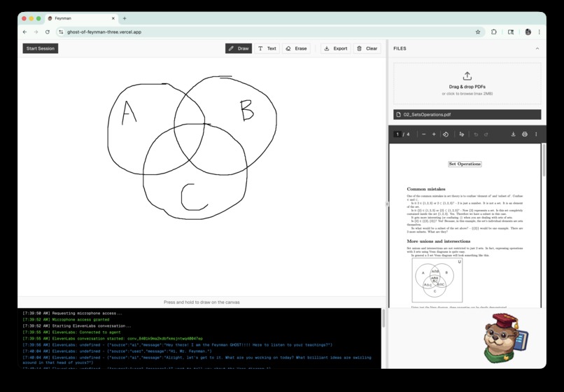Screen dimensions: 564x392
Task: Open the Chrome three-dot menu
Action: pyautogui.click(x=540, y=32)
